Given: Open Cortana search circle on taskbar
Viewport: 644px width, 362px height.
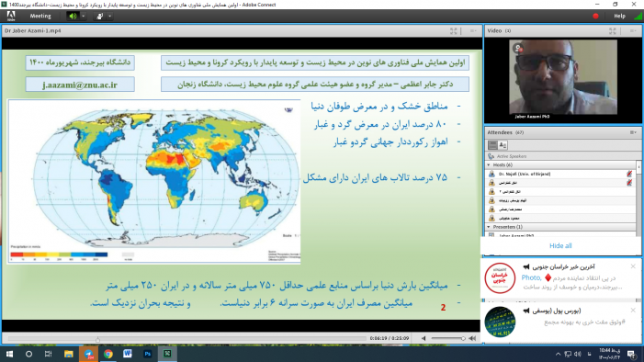Looking at the screenshot, I should (x=28, y=354).
